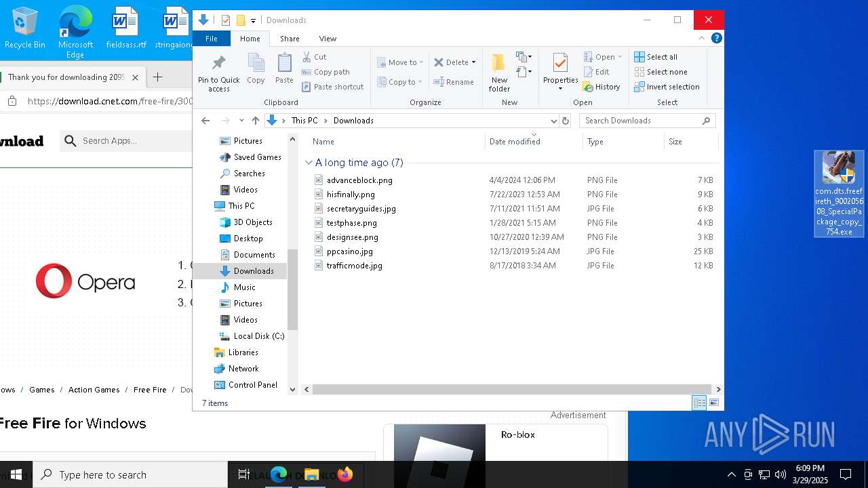Open the notification center
Viewport: 868px width, 488px height.
(x=846, y=474)
